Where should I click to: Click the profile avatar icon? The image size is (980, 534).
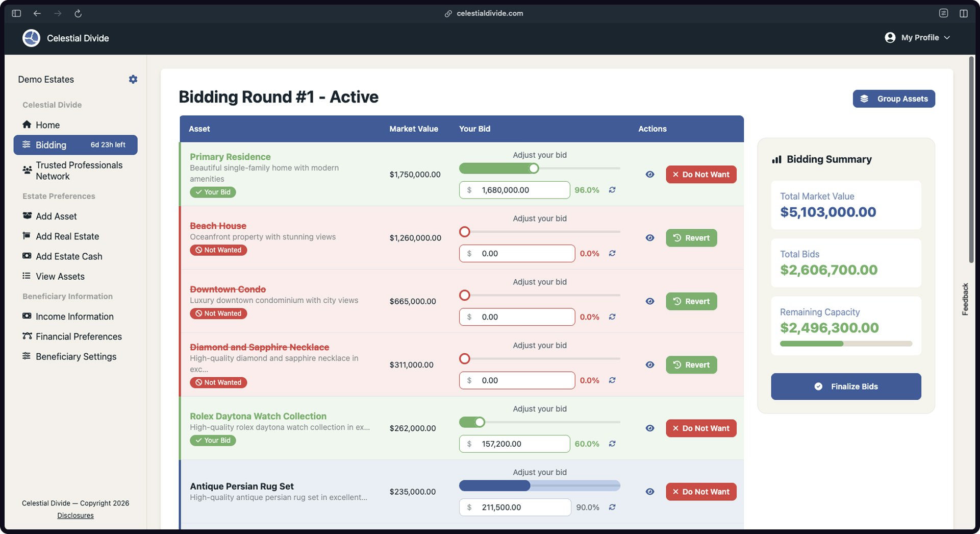click(890, 38)
